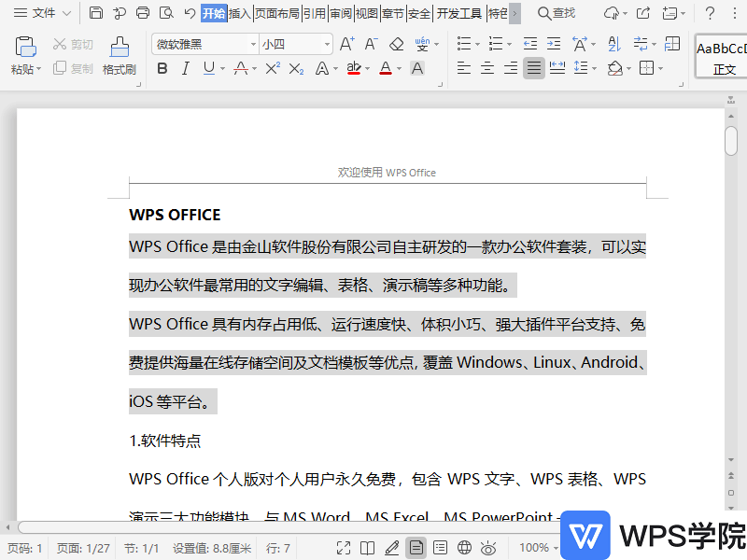The height and width of the screenshot is (560, 747).
Task: Click the header text 欢迎使用 WPS Office
Action: pos(387,173)
